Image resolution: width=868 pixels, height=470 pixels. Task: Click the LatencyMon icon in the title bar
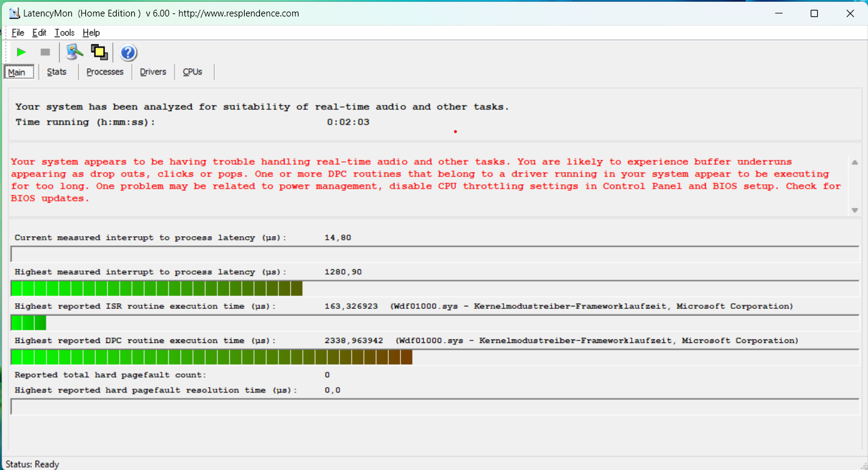point(14,13)
